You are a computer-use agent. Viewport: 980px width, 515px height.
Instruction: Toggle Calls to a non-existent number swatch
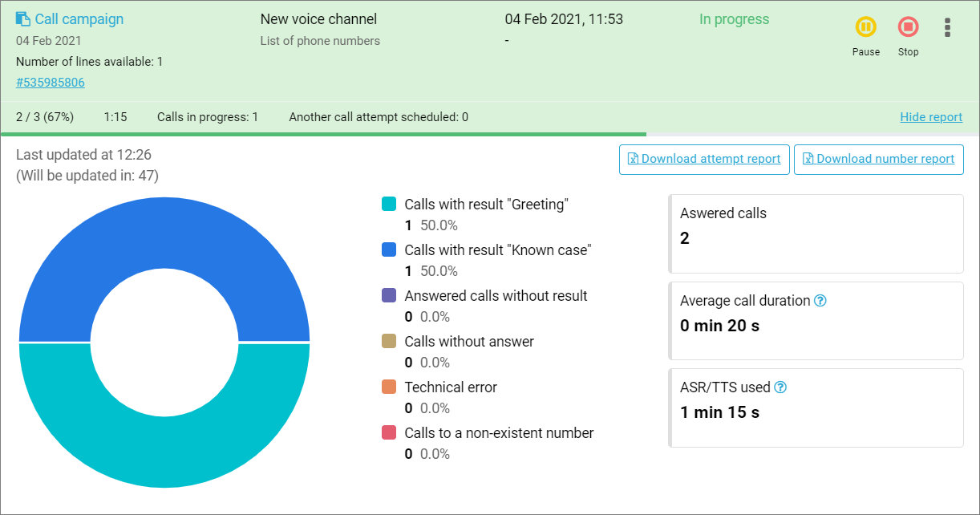(x=389, y=432)
